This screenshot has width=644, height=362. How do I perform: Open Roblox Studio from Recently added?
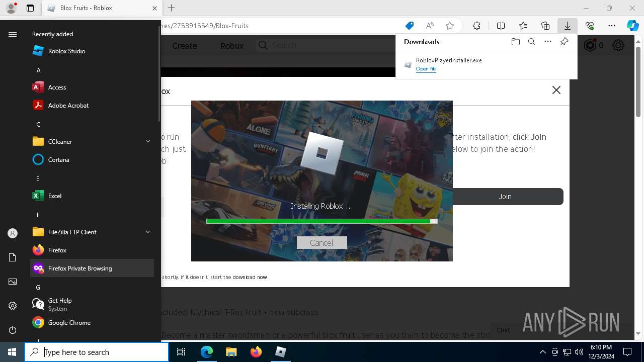pos(92,51)
